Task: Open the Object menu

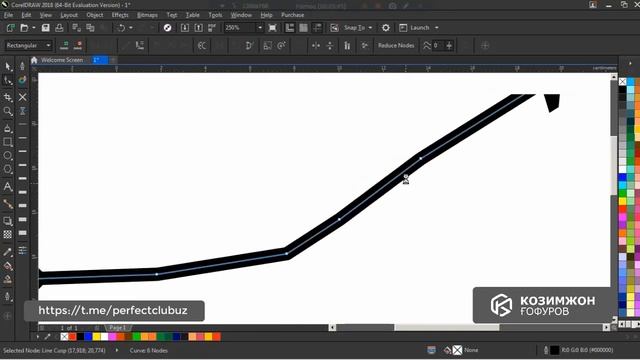Action: click(95, 15)
